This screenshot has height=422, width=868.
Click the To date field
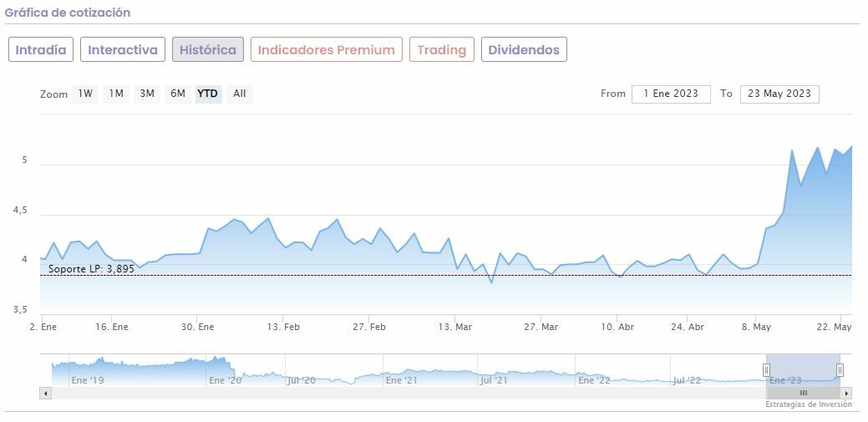click(779, 94)
